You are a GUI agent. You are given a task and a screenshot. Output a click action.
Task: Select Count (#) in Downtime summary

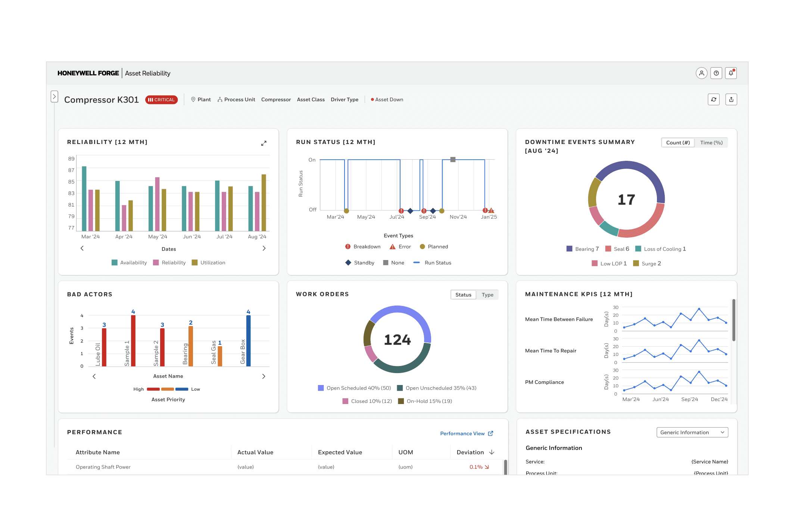click(x=678, y=143)
